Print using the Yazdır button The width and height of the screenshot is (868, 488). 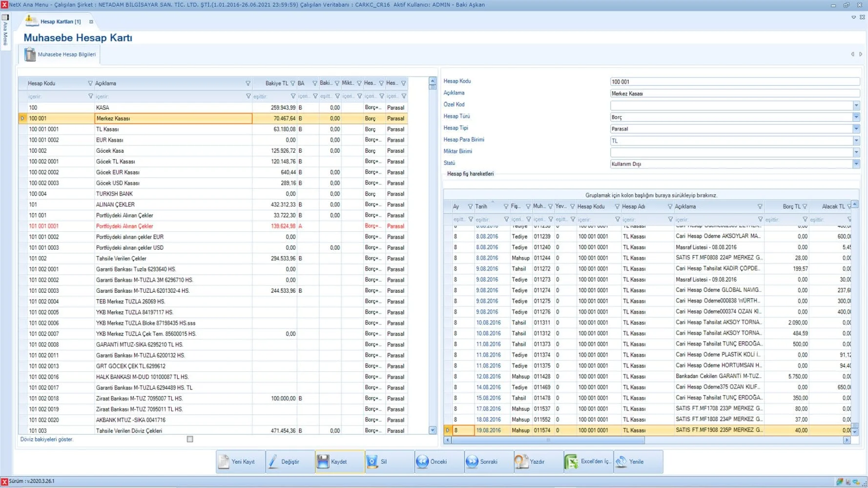(537, 462)
